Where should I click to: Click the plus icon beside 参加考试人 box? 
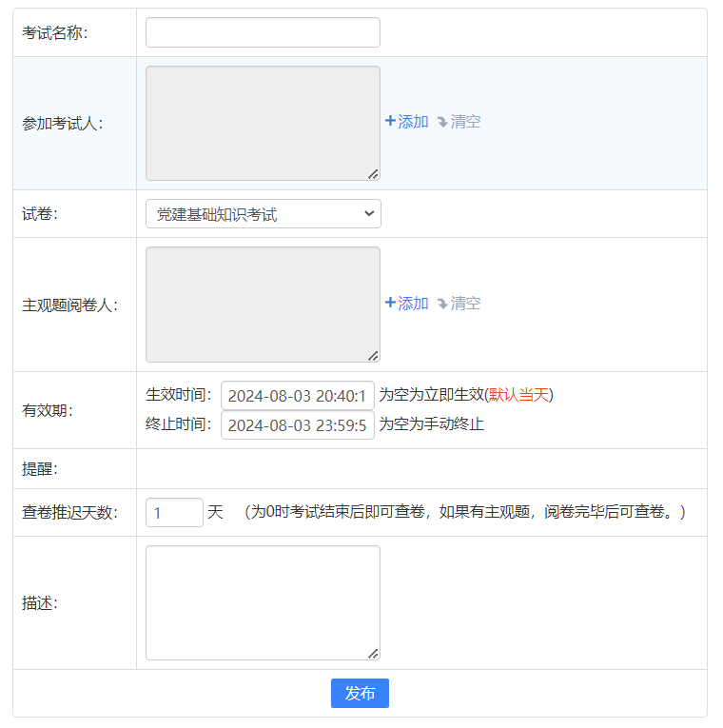(390, 121)
